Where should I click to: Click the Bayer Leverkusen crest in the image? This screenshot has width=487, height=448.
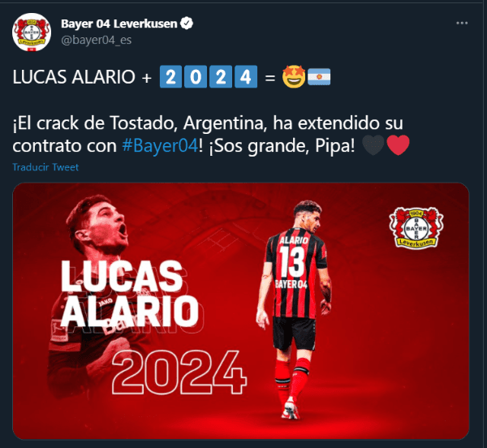click(x=416, y=227)
